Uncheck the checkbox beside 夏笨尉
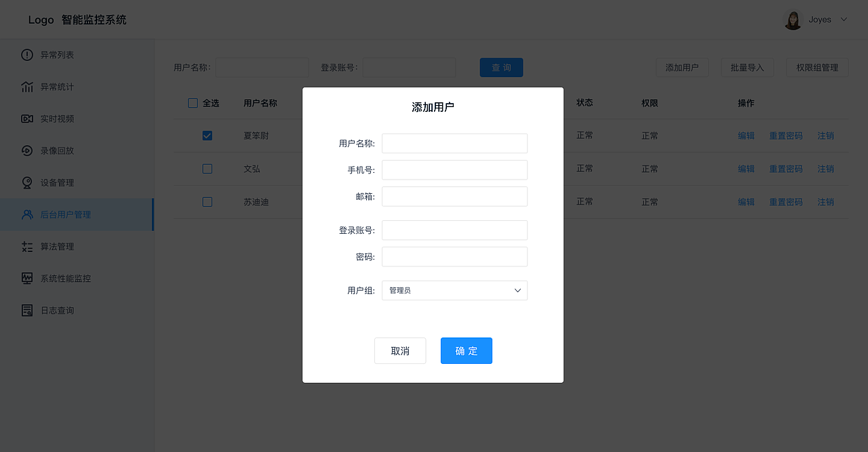 pos(207,135)
